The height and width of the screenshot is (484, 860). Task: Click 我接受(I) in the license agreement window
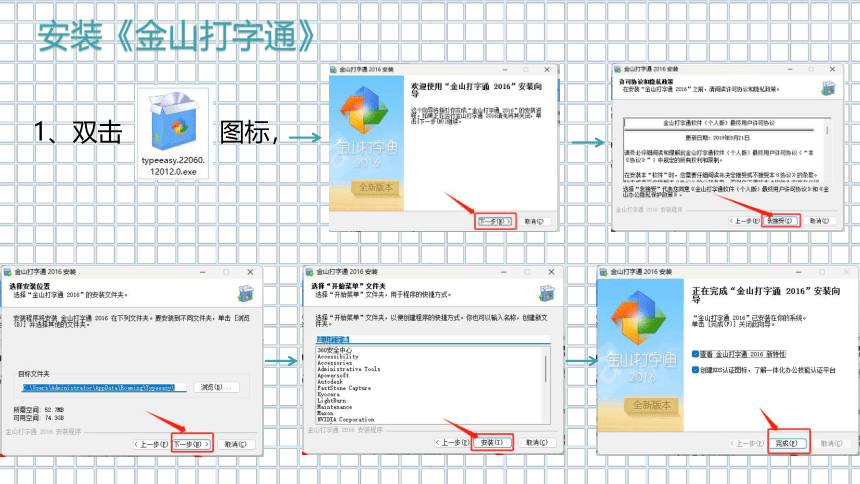pyautogui.click(x=780, y=221)
